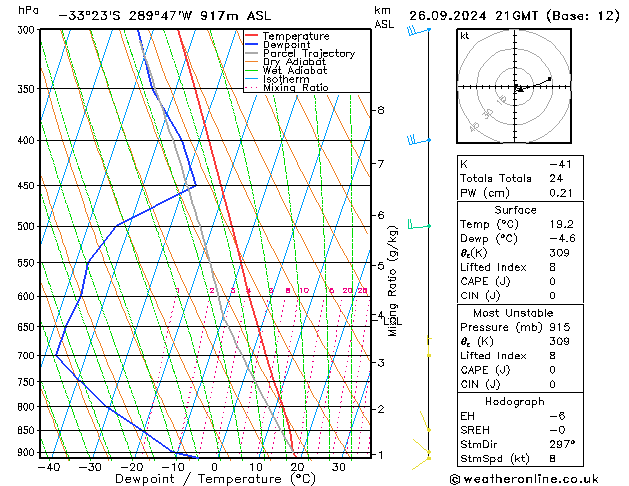The height and width of the screenshot is (486, 629).
Task: Click the wind barb at 300 hPa
Action: click(x=418, y=30)
